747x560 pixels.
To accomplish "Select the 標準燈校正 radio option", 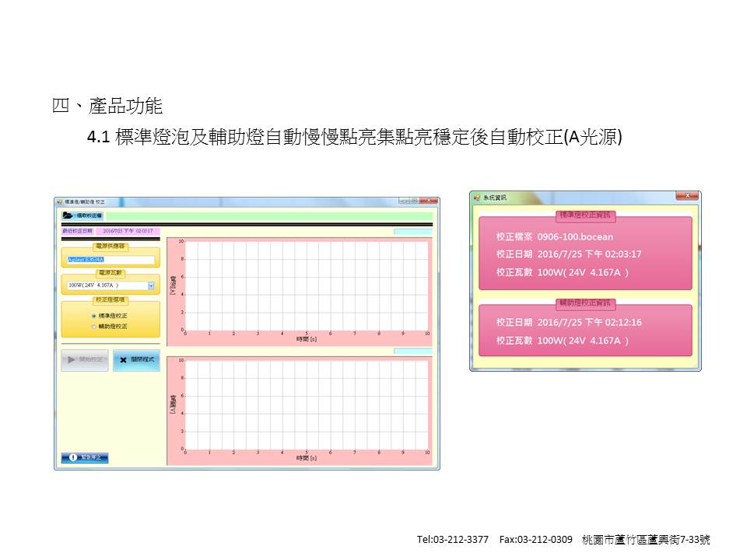I will click(x=94, y=316).
